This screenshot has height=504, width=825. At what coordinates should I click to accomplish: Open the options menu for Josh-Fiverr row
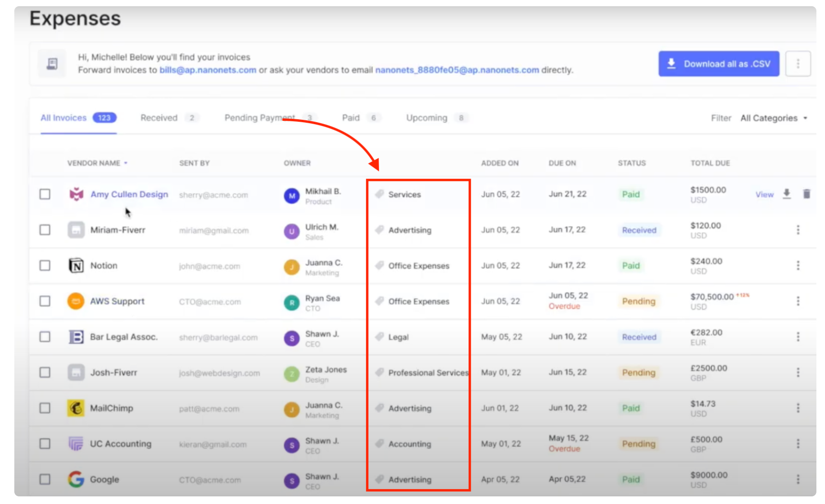798,372
